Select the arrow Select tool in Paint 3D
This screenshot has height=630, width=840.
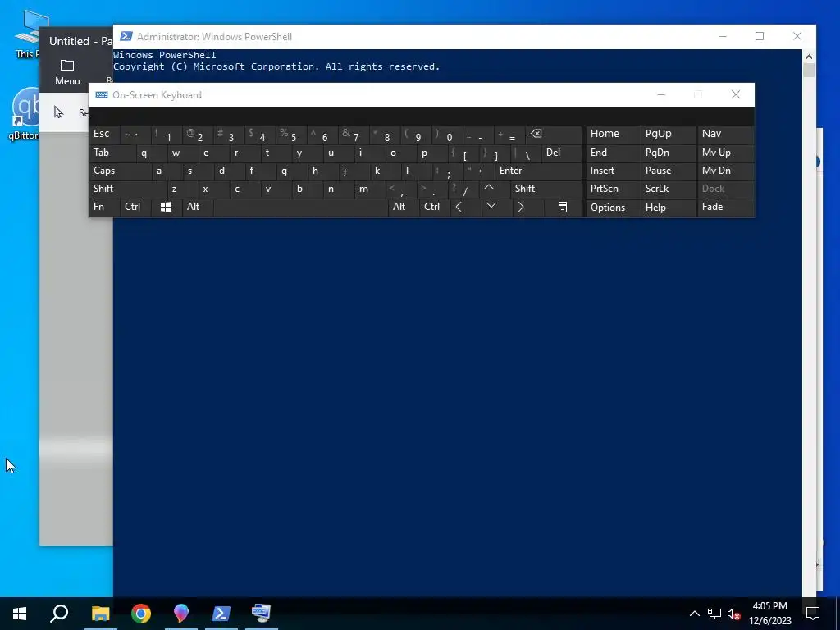[58, 112]
